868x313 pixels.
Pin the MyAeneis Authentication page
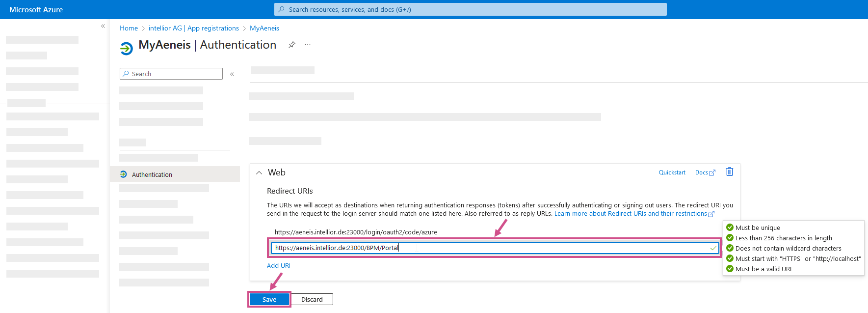tap(292, 45)
